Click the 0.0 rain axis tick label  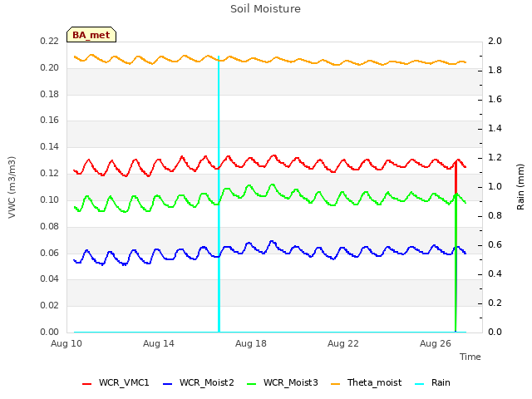tap(495, 332)
